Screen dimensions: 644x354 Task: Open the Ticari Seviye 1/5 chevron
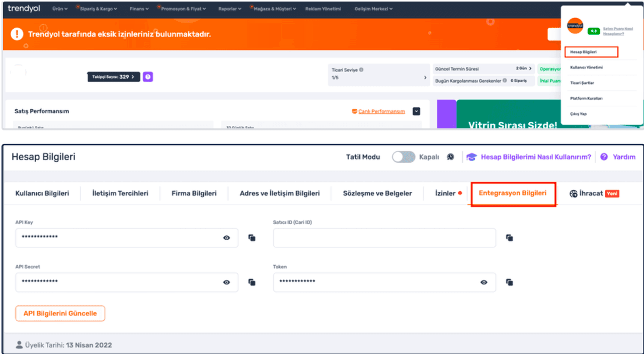click(425, 78)
